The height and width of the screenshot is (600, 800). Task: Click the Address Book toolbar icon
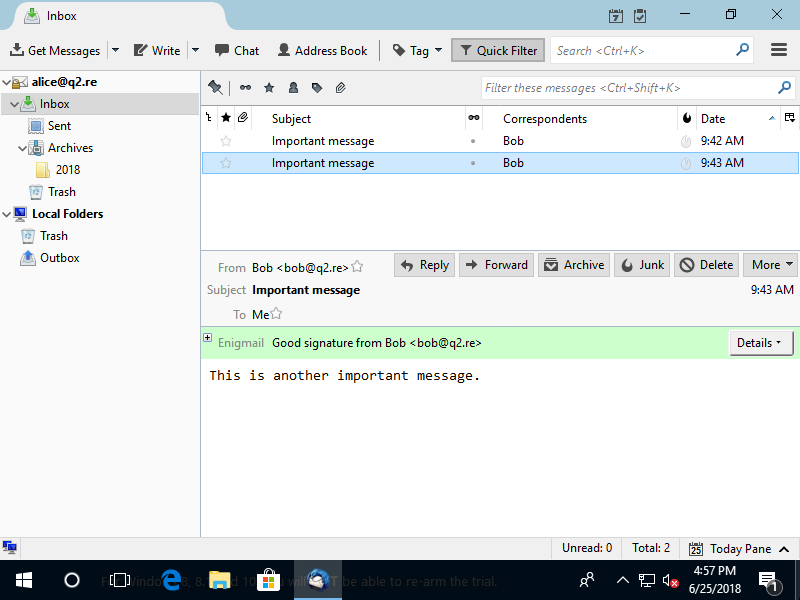(322, 50)
